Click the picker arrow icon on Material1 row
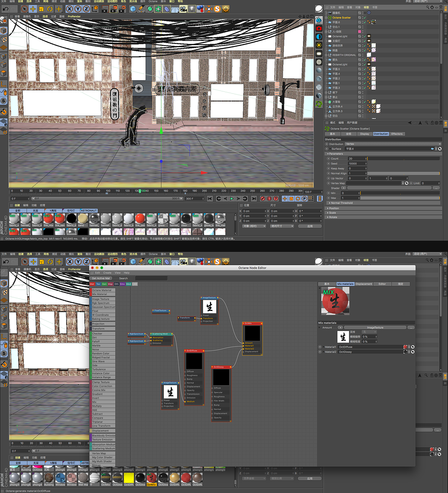448x493 pixels. click(x=413, y=347)
